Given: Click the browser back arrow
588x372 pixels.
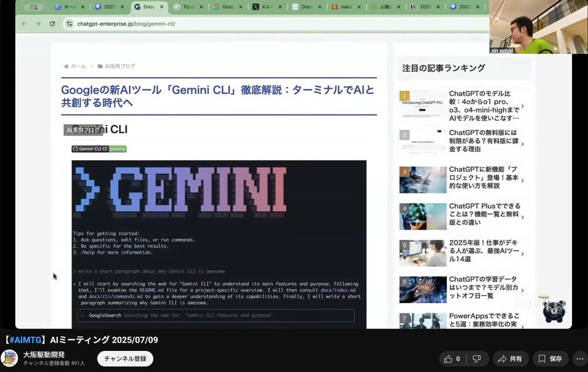Looking at the screenshot, I should pos(24,23).
